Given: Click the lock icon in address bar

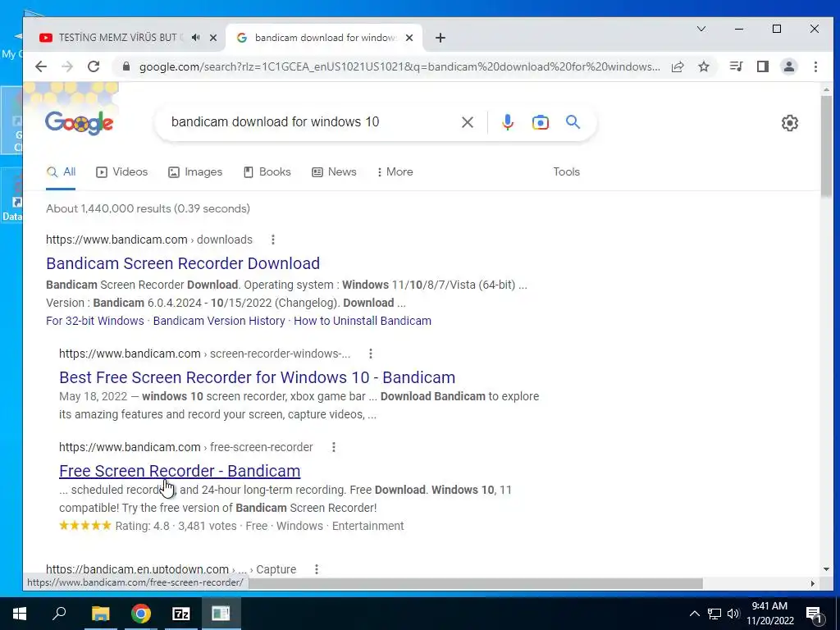Looking at the screenshot, I should (126, 66).
